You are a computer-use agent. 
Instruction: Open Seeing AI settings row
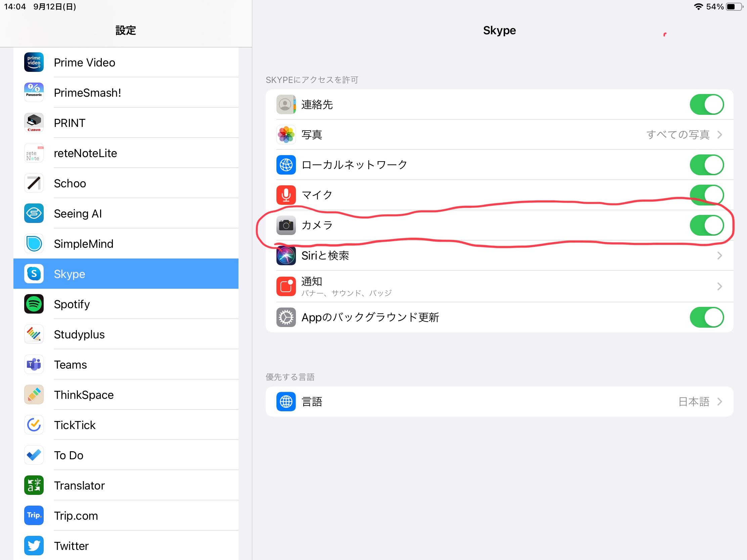pos(126,213)
